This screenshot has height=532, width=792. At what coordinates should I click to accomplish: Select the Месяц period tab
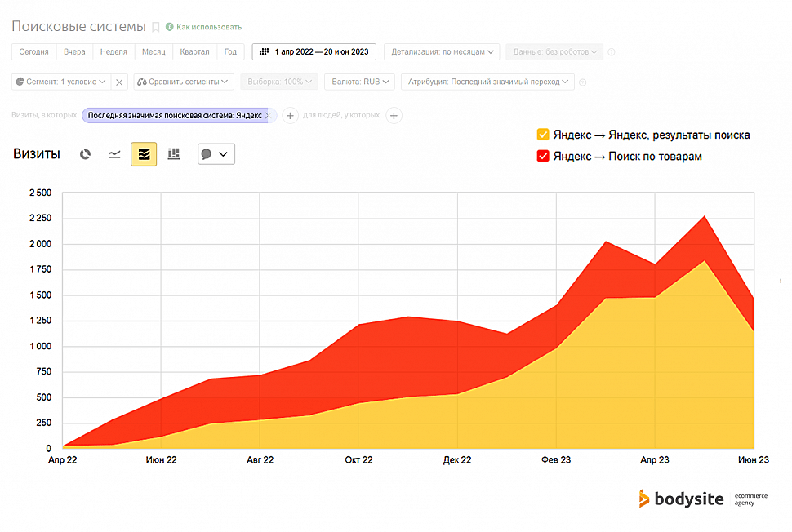tap(154, 51)
